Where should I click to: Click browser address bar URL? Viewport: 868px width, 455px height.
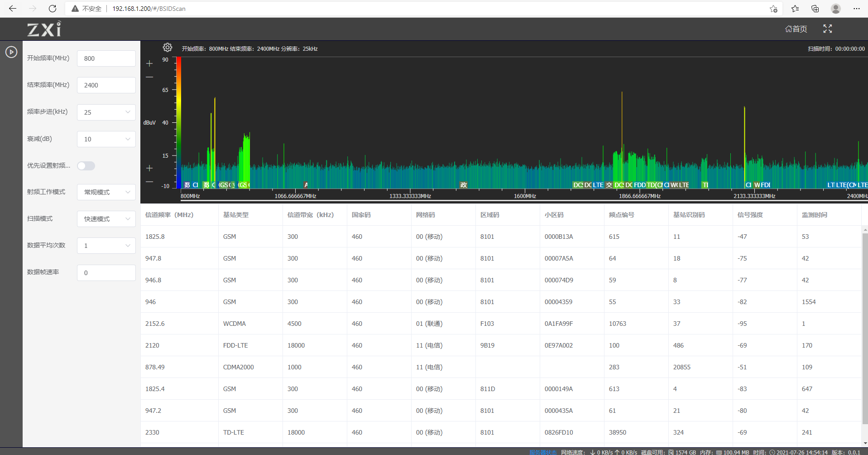click(149, 9)
